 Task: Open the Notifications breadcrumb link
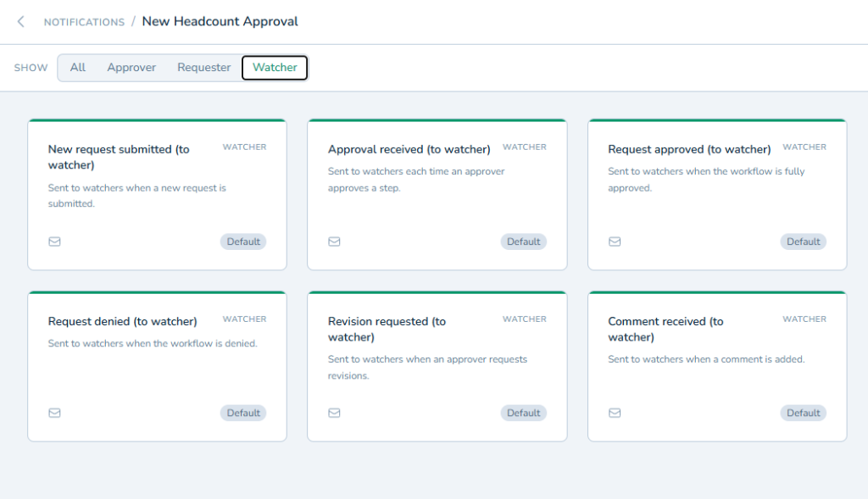84,22
